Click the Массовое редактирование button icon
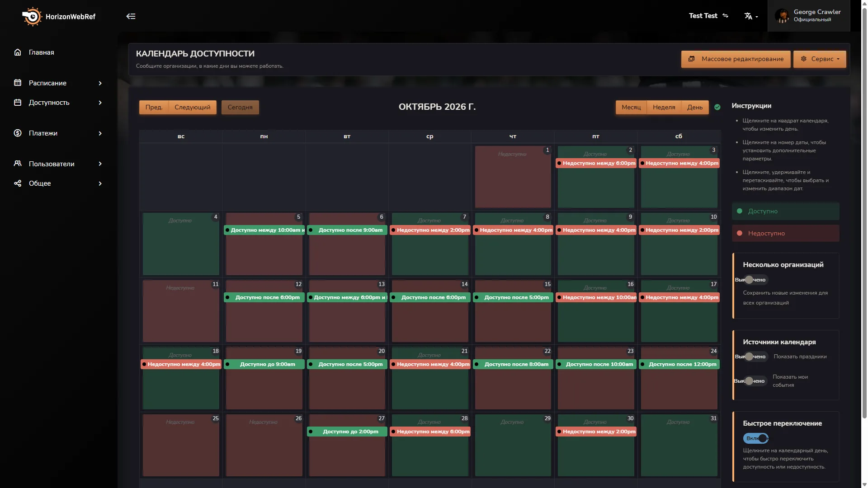This screenshot has height=488, width=868. click(691, 59)
